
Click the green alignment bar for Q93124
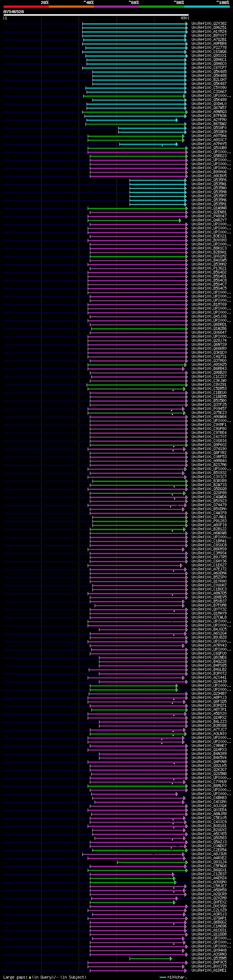tap(152, 863)
